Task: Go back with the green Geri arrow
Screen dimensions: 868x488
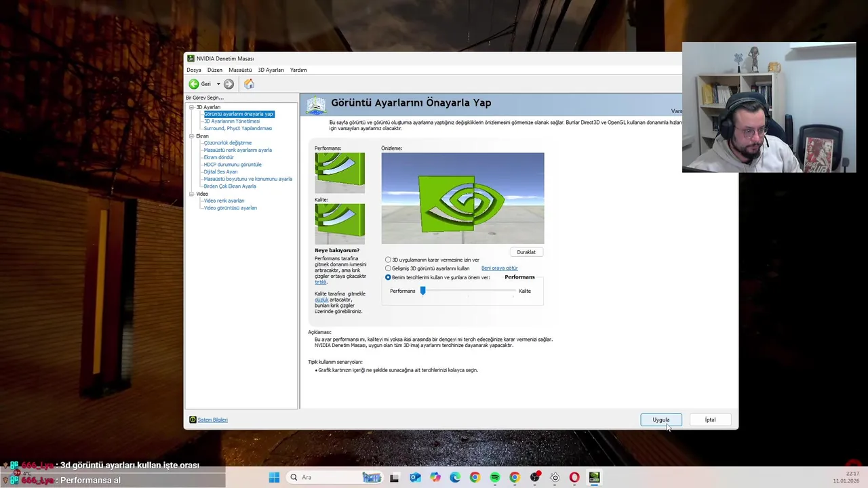Action: (x=194, y=84)
